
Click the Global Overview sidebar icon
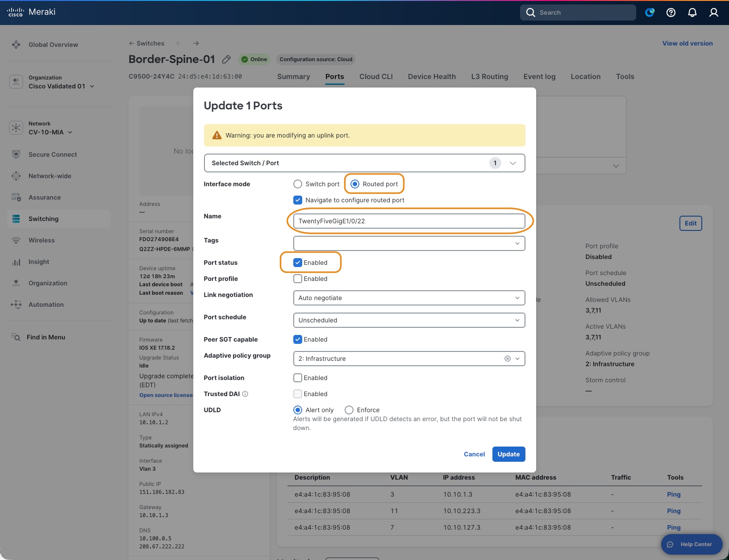16,45
